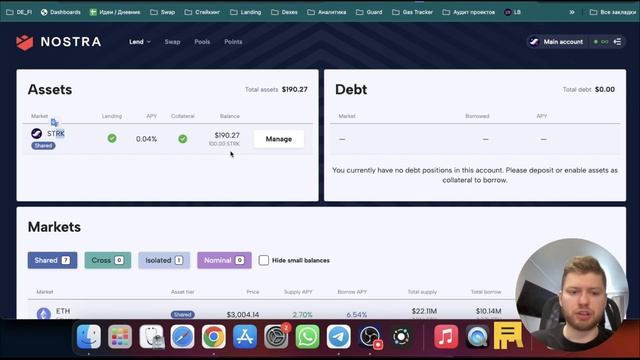Click the 6.54% Borrow APY value

(x=356, y=314)
